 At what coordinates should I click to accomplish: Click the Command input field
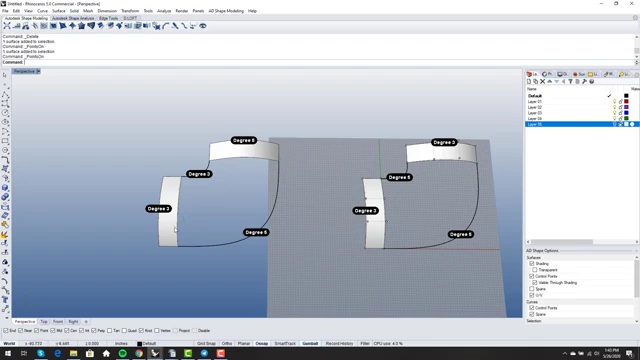tap(329, 62)
